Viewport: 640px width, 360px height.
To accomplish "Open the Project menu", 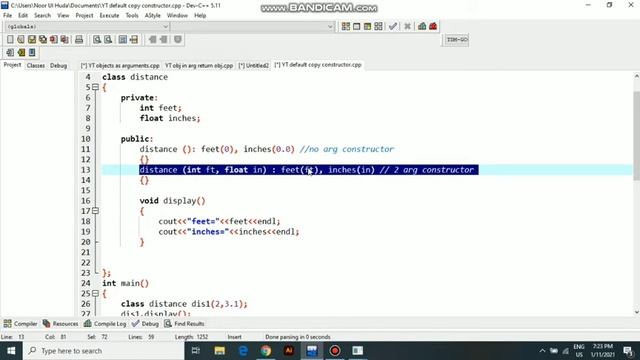I will 84,16.
